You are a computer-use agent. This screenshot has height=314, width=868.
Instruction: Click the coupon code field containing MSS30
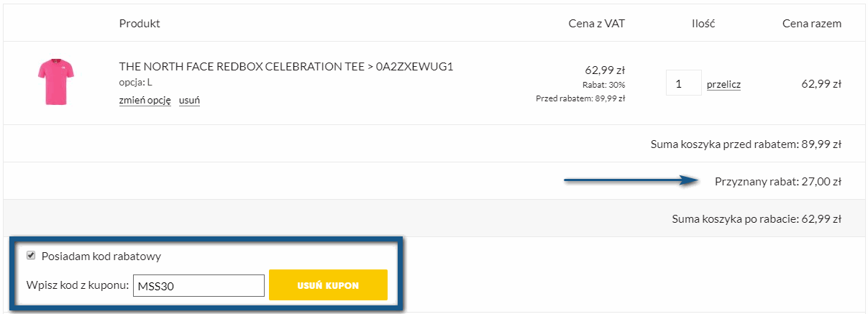pos(198,286)
